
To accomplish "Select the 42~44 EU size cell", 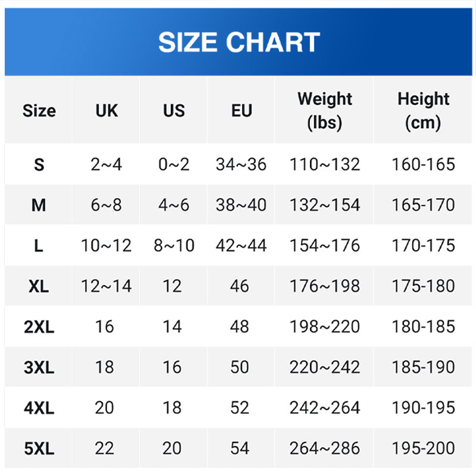I will click(x=242, y=245).
